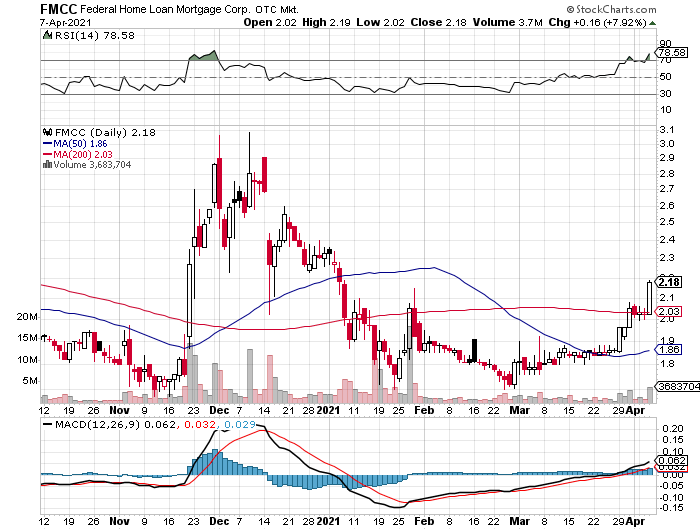700x530 pixels.
Task: Click the blue 0.029 MACD histogram value
Action: tap(240, 424)
